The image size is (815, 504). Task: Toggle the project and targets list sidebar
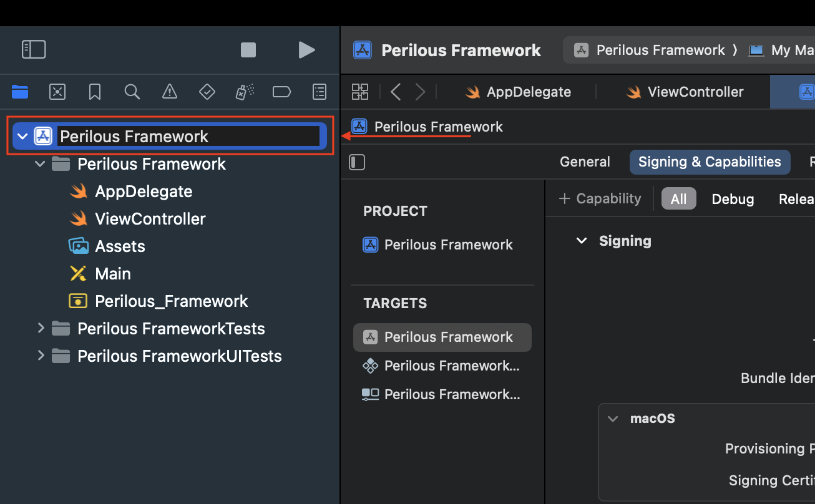357,162
